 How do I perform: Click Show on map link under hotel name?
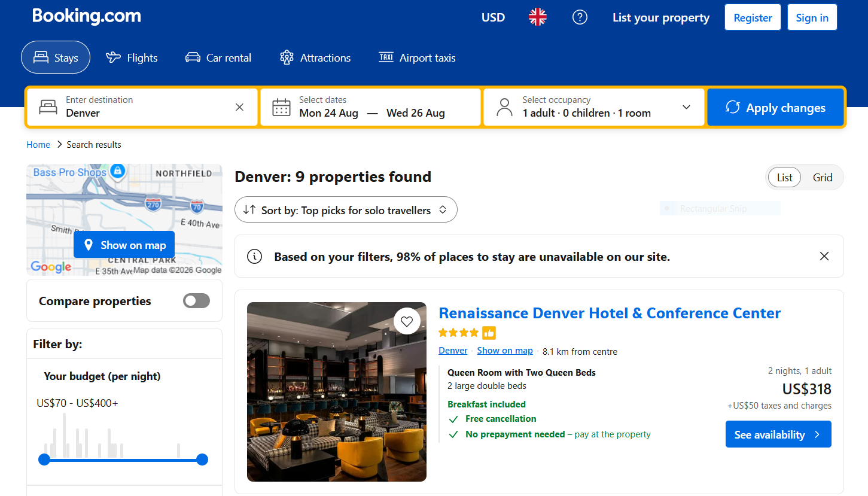point(505,351)
